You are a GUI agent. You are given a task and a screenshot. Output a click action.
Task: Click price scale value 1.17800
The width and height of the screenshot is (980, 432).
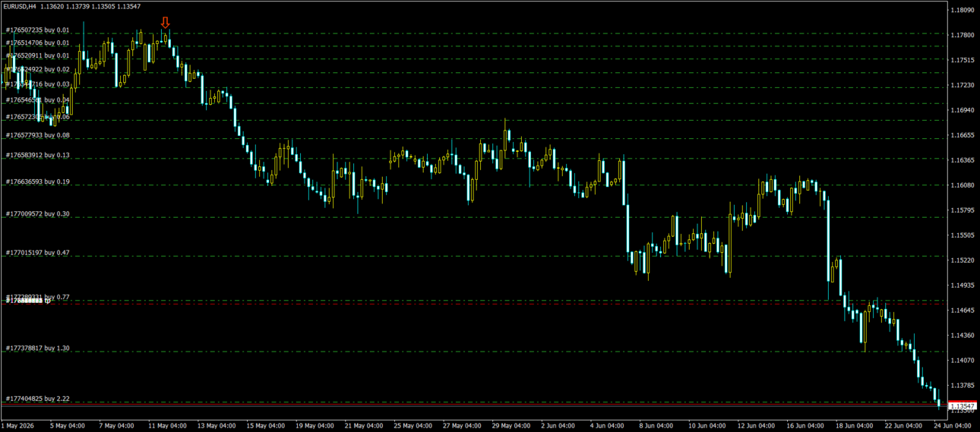click(x=963, y=35)
